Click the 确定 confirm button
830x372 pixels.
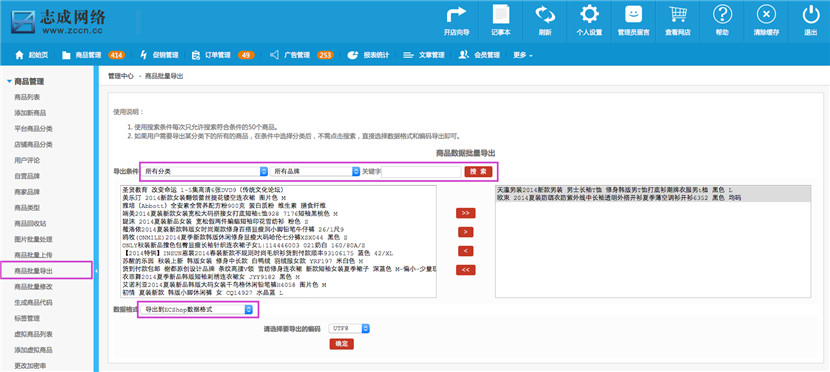point(341,344)
